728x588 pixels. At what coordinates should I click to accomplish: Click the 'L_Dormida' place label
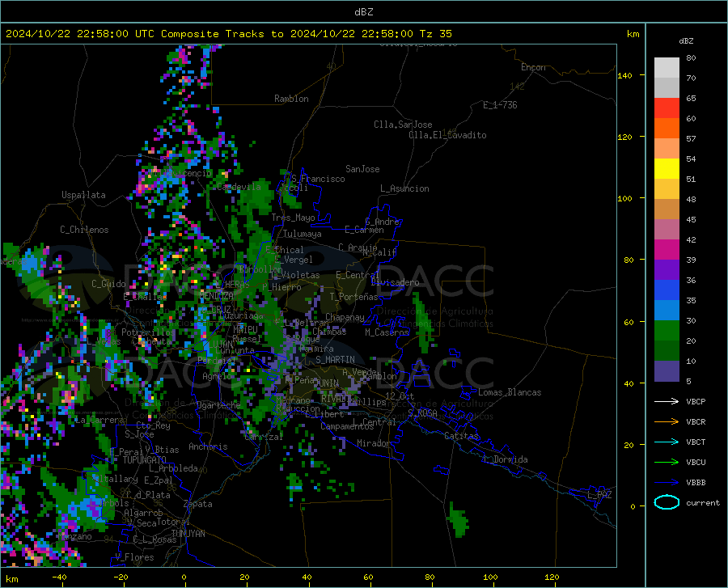click(x=505, y=459)
